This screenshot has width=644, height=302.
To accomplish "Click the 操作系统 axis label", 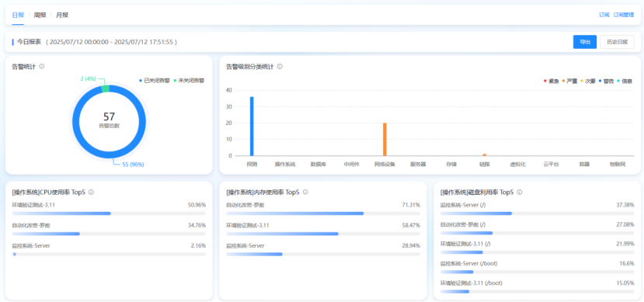I will pos(285,164).
